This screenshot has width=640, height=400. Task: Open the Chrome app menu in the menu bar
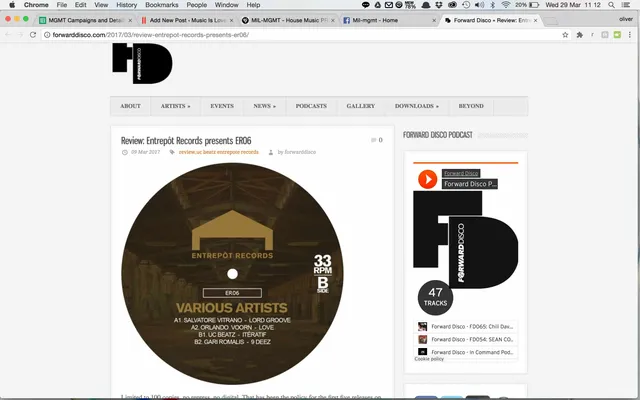pos(36,5)
